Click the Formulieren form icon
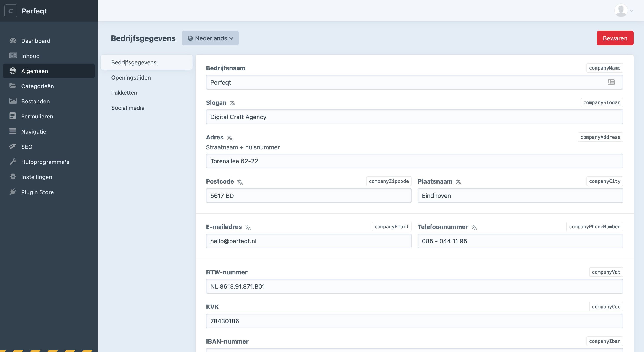644x352 pixels. click(13, 116)
